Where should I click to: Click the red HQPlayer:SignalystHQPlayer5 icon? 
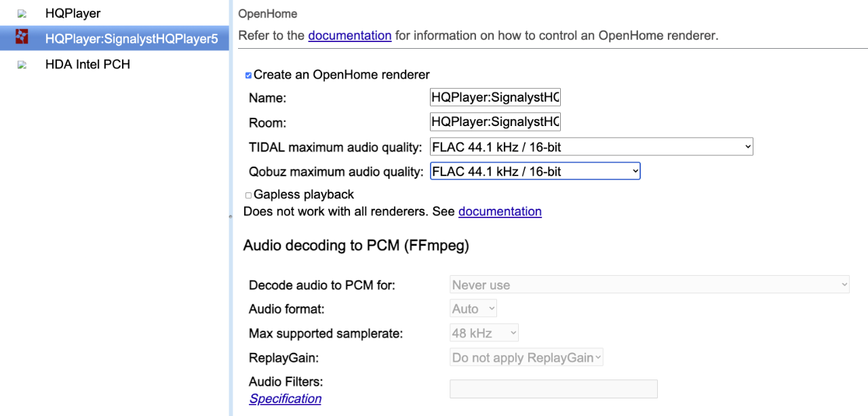click(x=22, y=37)
